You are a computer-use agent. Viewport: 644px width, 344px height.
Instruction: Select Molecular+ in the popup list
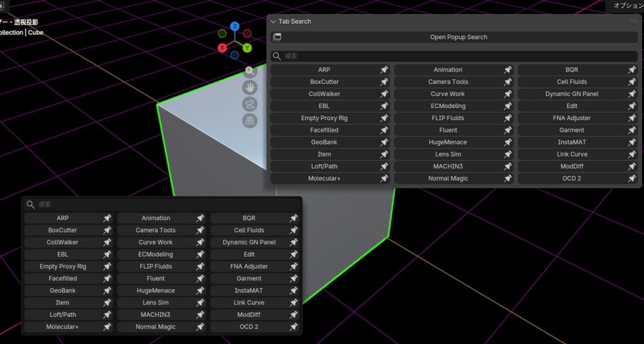click(62, 327)
